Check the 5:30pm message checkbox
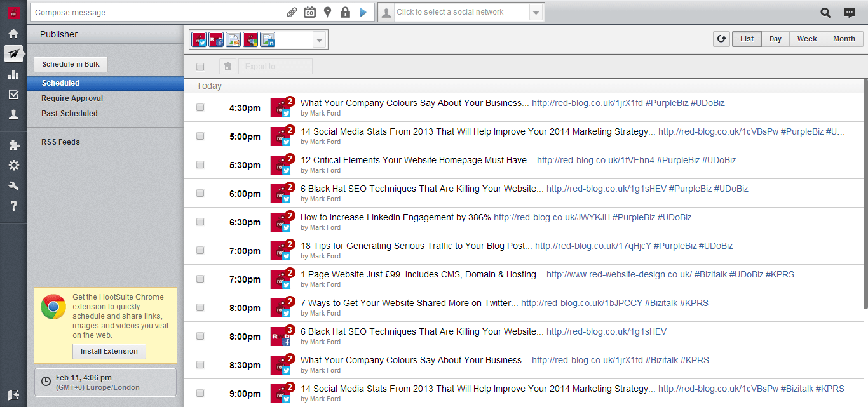 coord(200,165)
